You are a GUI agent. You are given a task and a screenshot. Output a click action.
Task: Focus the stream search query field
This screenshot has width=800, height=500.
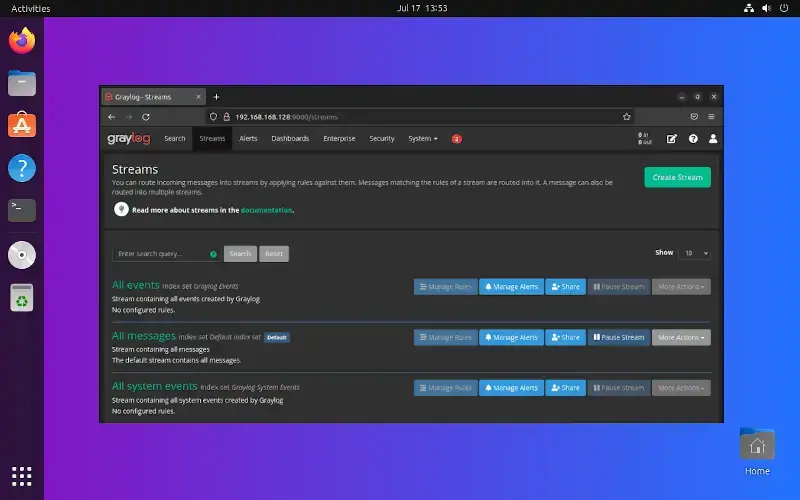[166, 254]
